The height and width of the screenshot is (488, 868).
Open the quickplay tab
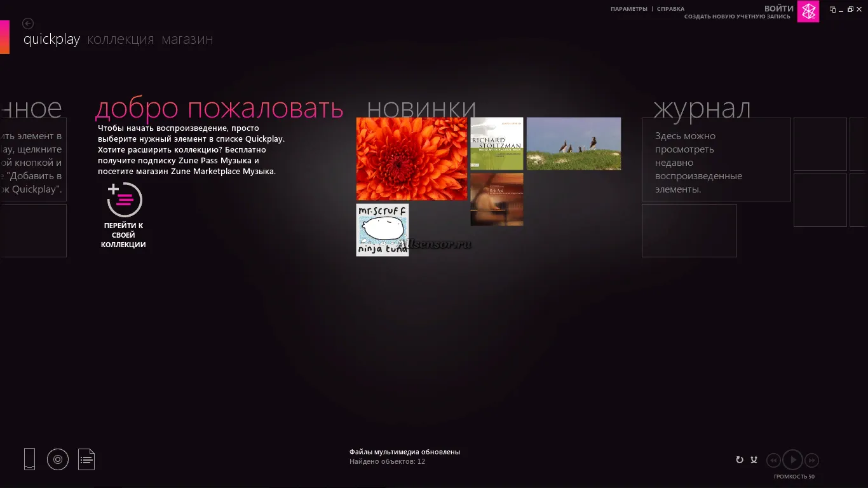51,39
